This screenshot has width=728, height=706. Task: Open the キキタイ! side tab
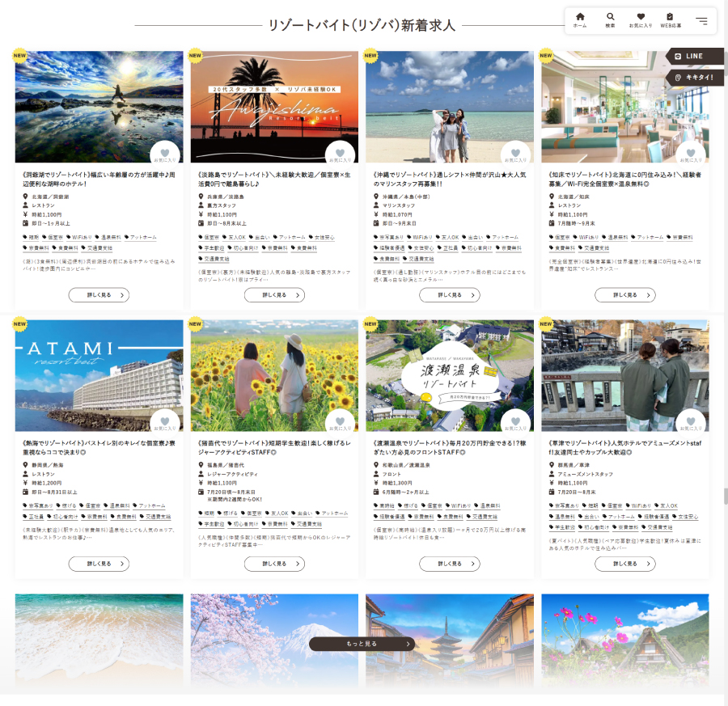point(695,78)
